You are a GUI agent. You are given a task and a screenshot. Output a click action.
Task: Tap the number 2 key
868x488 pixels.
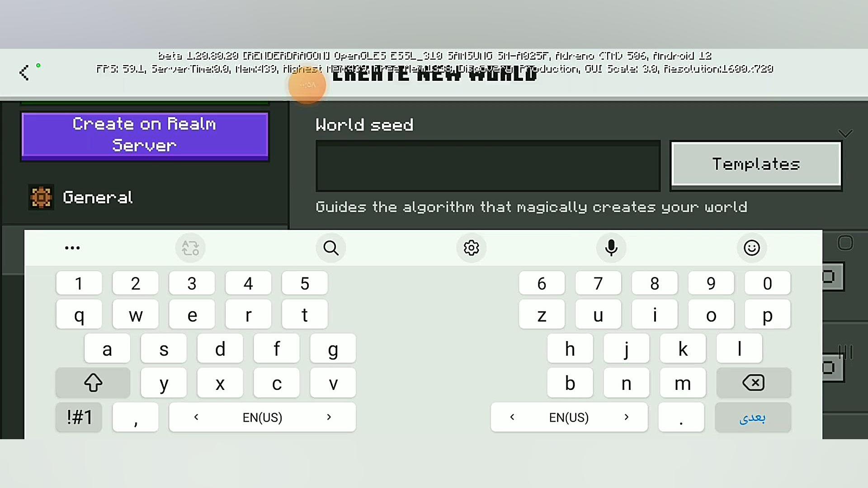[136, 283]
